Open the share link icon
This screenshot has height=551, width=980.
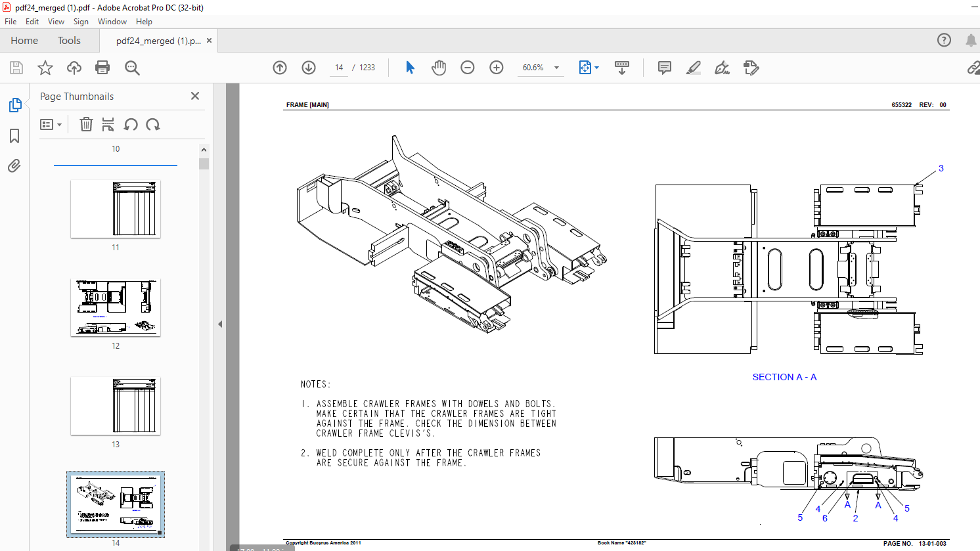(x=973, y=68)
